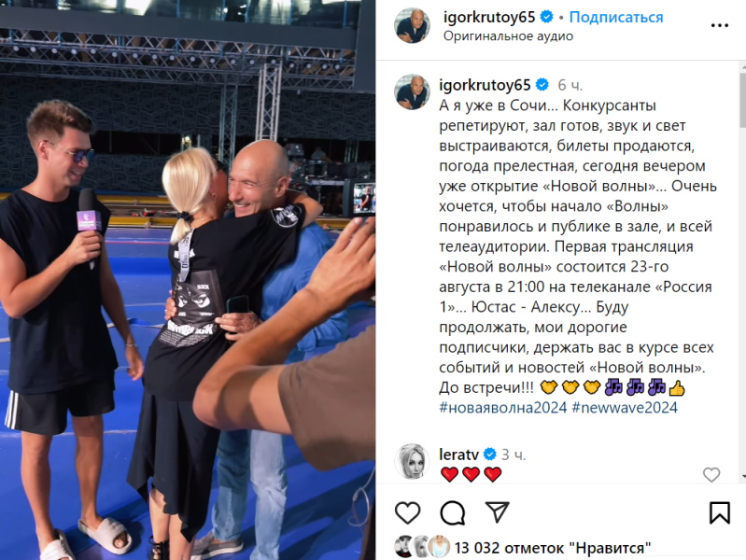The width and height of the screenshot is (746, 560).
Task: View the 13 032 likes list
Action: coord(553,548)
